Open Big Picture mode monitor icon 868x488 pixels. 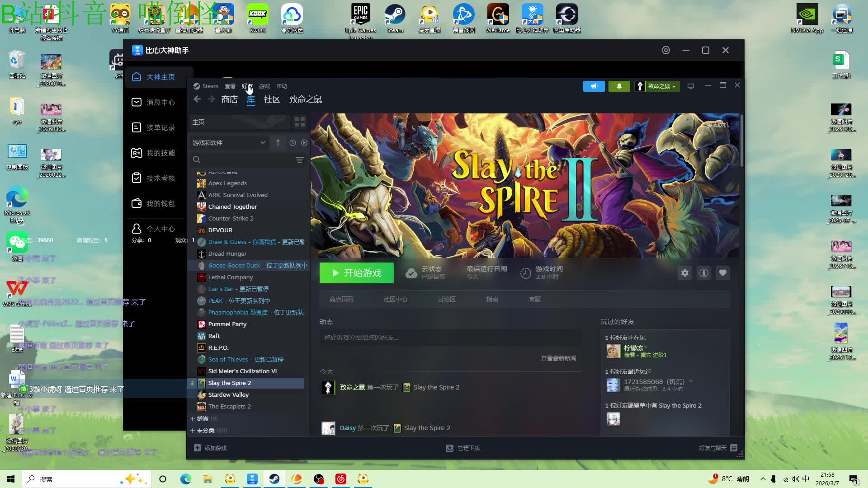(x=690, y=86)
